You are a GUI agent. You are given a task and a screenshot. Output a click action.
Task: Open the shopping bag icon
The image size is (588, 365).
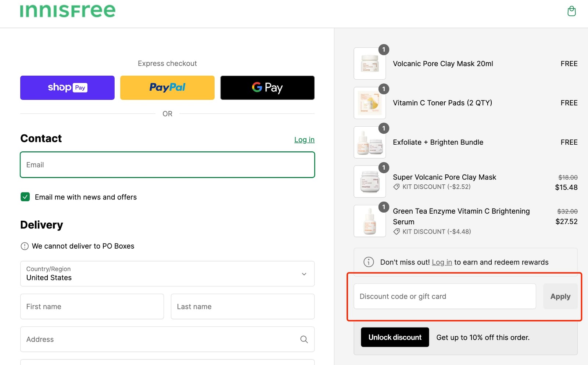click(571, 11)
